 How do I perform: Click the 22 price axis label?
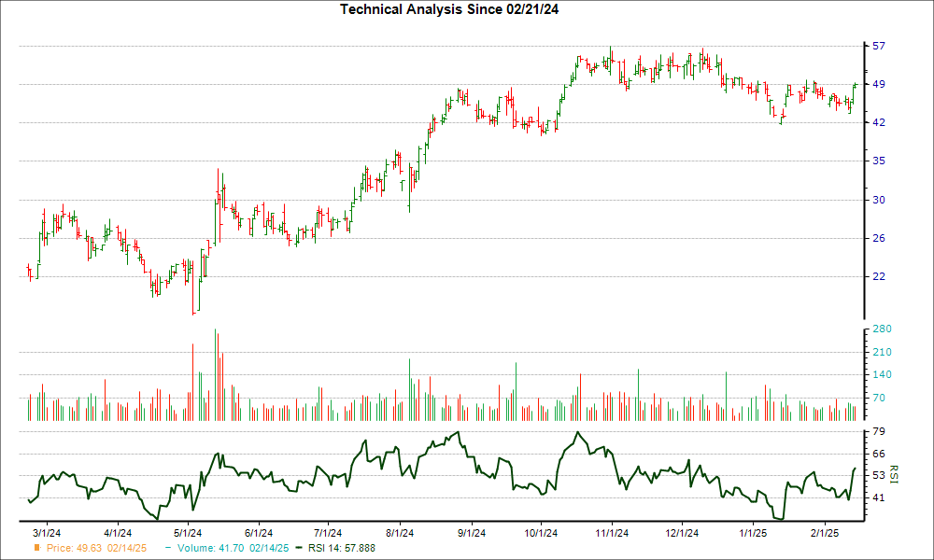click(879, 276)
